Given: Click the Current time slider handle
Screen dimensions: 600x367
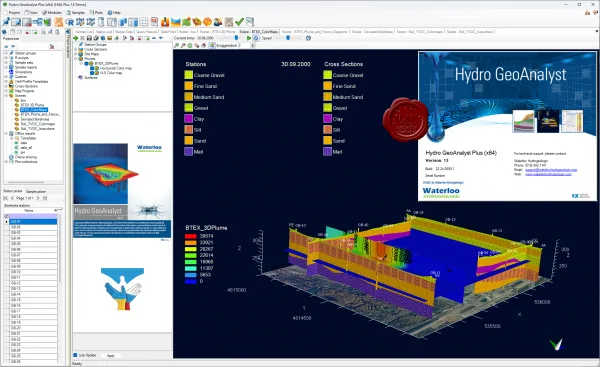Looking at the screenshot, I should [x=236, y=38].
